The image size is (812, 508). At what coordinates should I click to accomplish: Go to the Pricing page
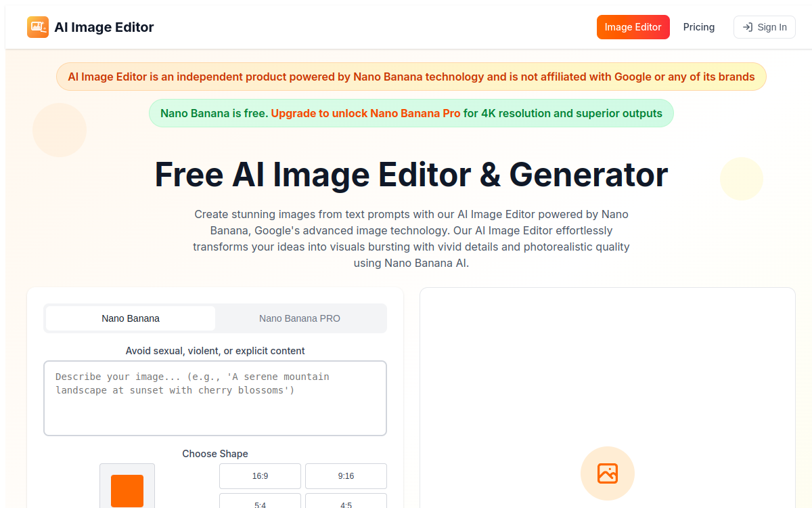(x=699, y=27)
